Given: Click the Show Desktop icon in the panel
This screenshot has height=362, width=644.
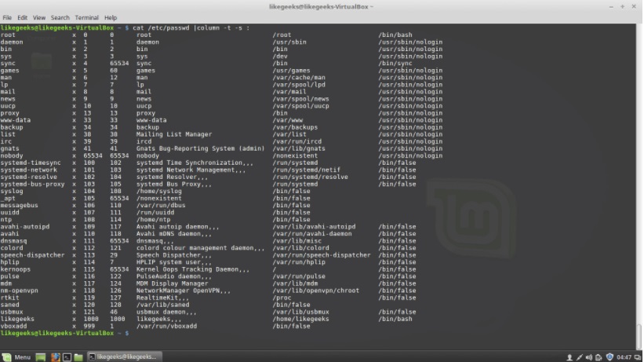Looking at the screenshot, I should click(x=42, y=357).
